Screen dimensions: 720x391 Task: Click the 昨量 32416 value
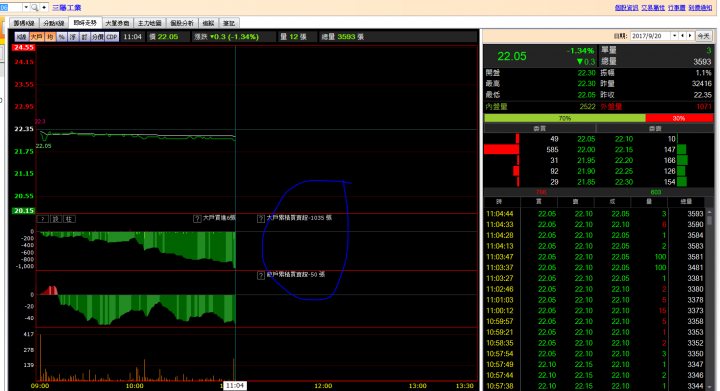click(x=702, y=84)
